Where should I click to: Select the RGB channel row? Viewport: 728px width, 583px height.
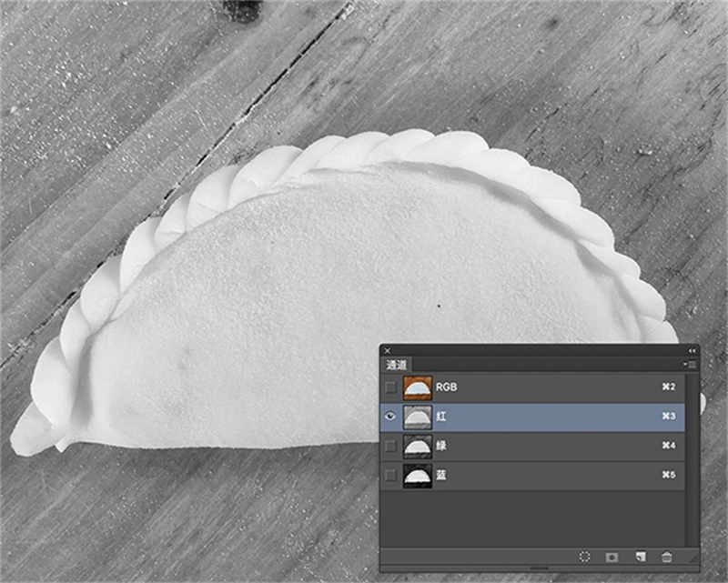click(x=546, y=387)
